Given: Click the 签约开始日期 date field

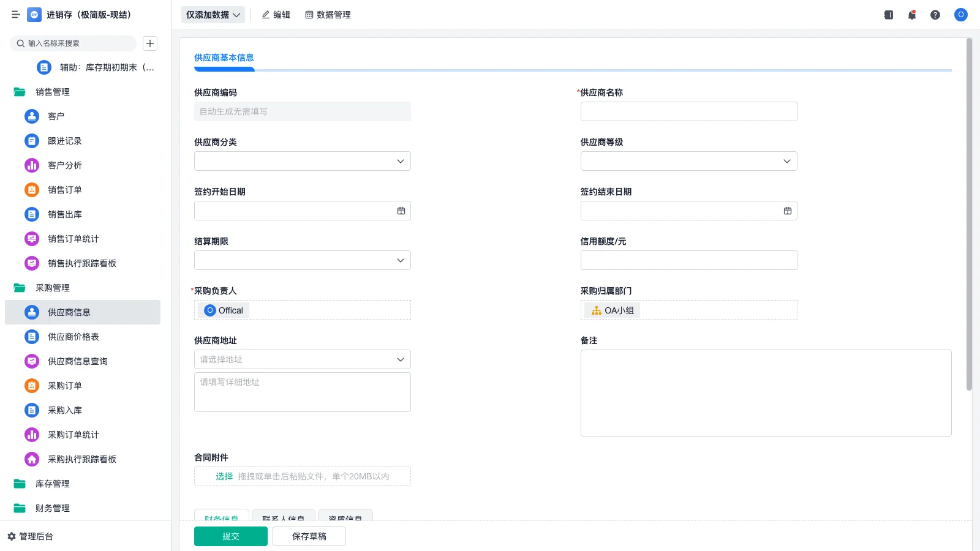Looking at the screenshot, I should pyautogui.click(x=303, y=211).
